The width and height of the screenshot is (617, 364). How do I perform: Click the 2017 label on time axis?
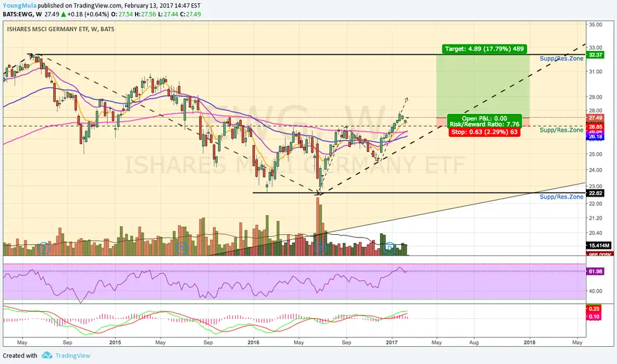[392, 342]
